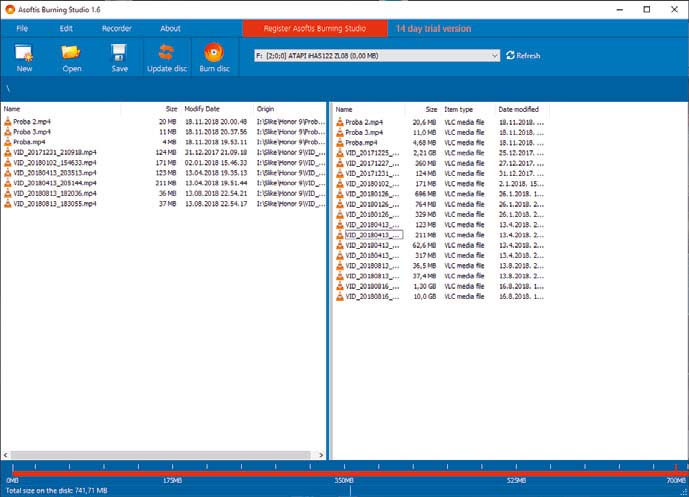
Task: Sort browser by Date modified column
Action: tap(519, 109)
